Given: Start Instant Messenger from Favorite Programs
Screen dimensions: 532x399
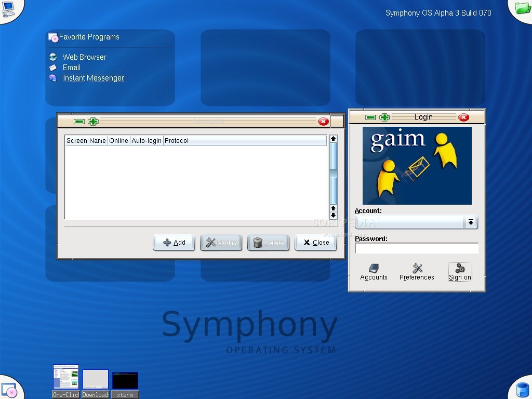Looking at the screenshot, I should 93,77.
